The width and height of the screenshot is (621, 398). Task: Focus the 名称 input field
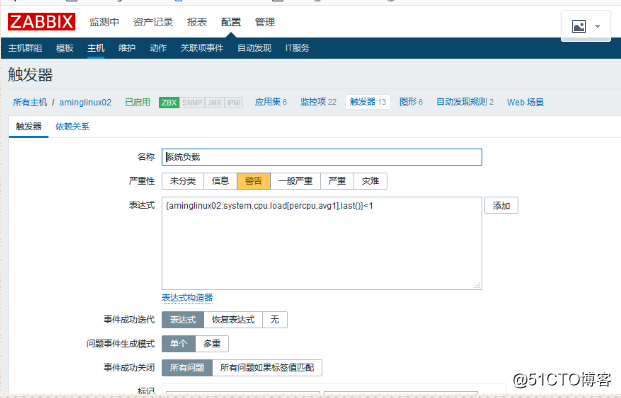322,157
